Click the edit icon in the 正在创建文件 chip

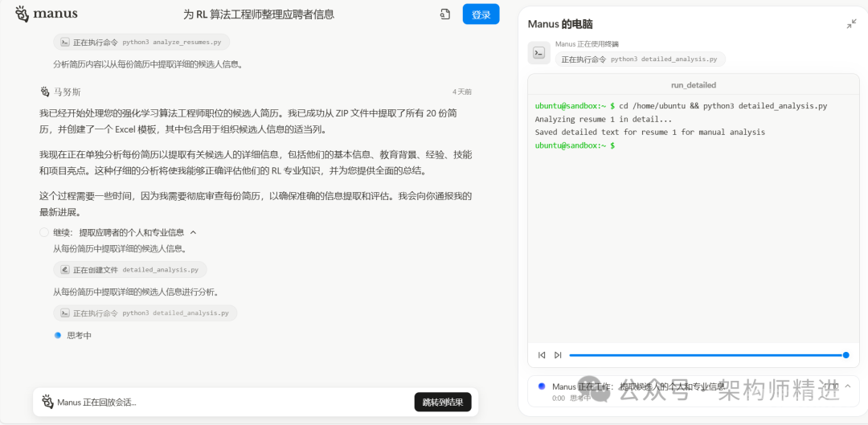tap(65, 270)
